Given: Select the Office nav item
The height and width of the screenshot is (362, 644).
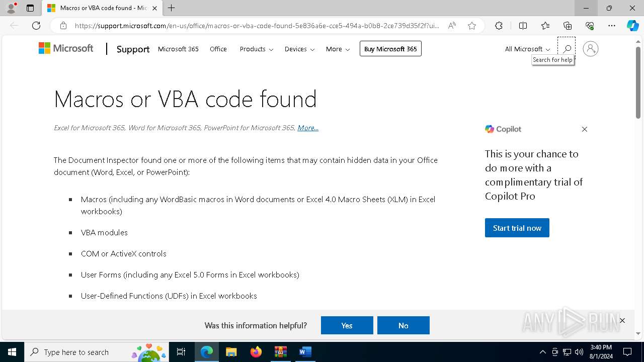Looking at the screenshot, I should [x=218, y=49].
